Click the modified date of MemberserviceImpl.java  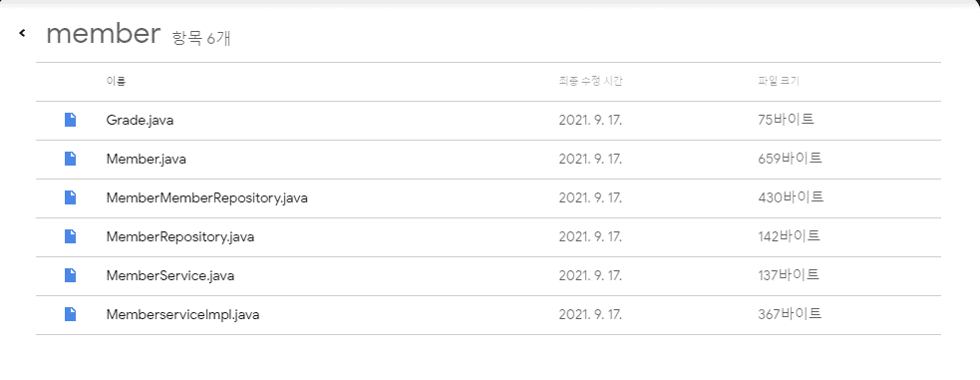590,314
